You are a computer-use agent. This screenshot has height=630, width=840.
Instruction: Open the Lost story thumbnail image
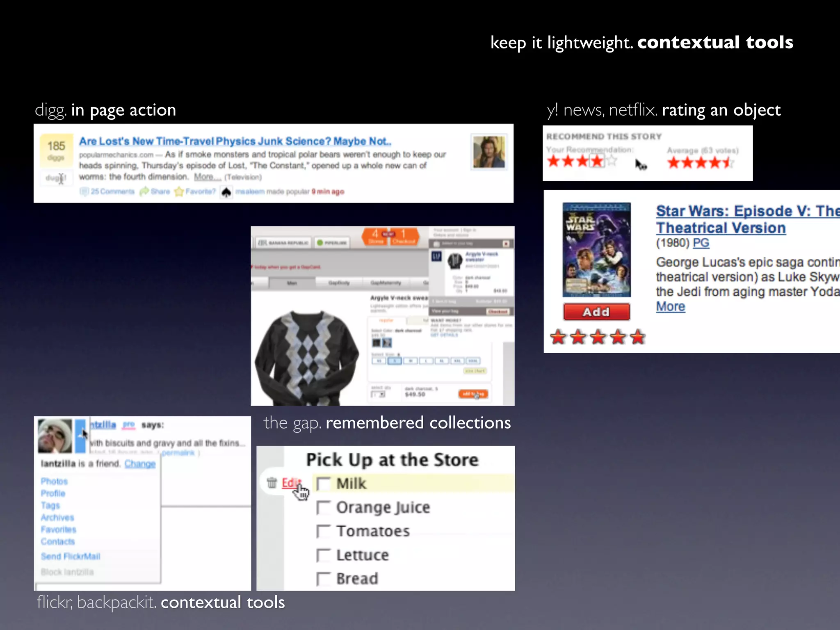[489, 152]
